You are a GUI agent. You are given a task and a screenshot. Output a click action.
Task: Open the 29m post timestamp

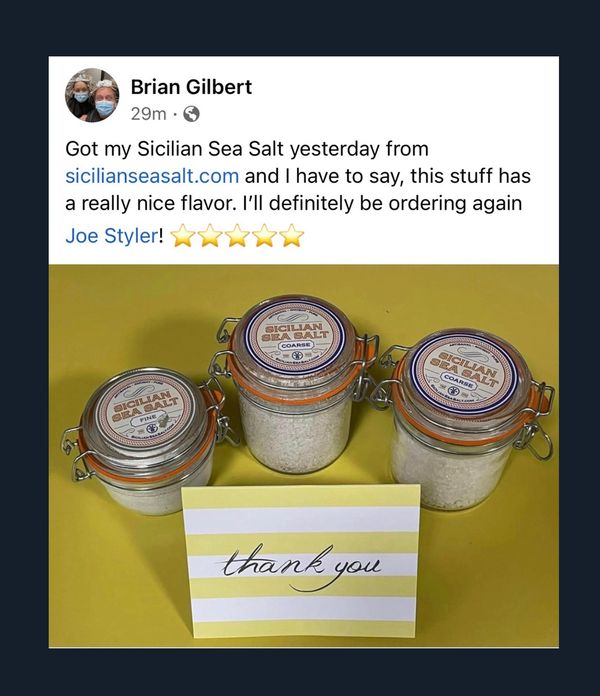click(x=148, y=115)
